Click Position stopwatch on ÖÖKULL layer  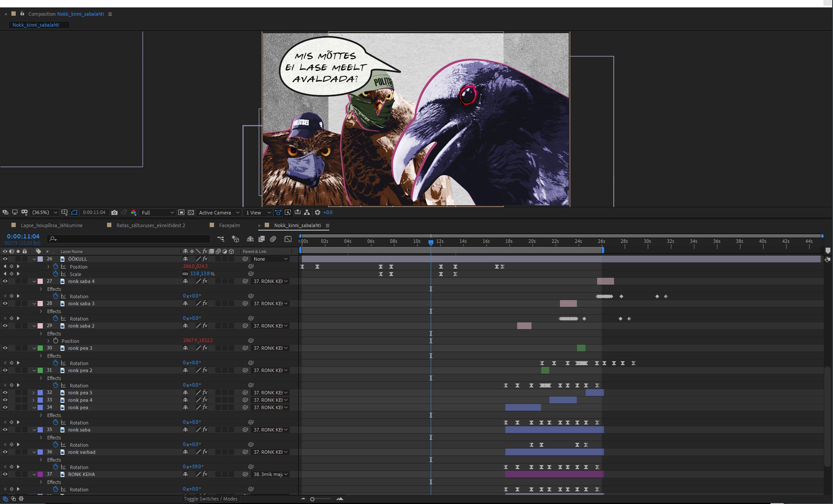click(x=55, y=266)
